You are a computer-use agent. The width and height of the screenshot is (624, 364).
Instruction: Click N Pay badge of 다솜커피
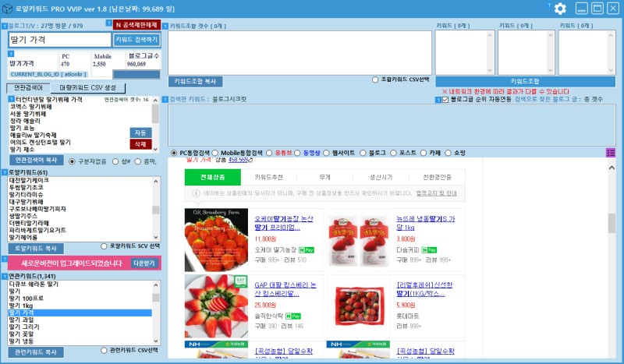(x=429, y=250)
